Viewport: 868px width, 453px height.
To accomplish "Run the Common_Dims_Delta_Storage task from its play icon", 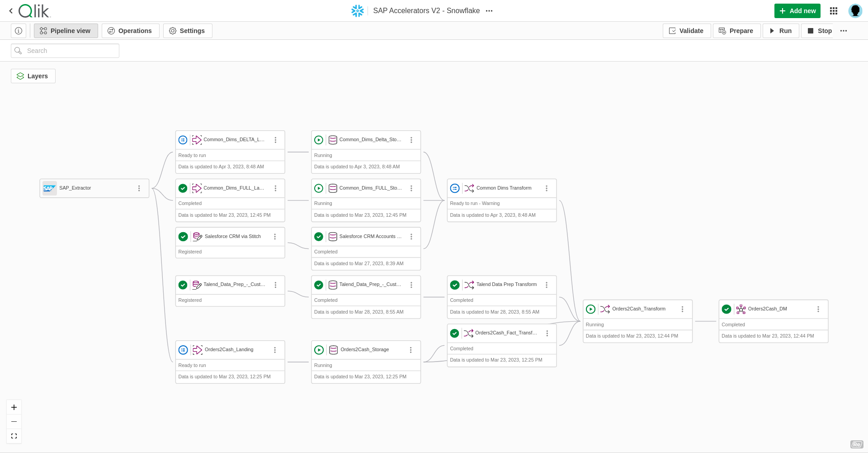I will click(319, 140).
